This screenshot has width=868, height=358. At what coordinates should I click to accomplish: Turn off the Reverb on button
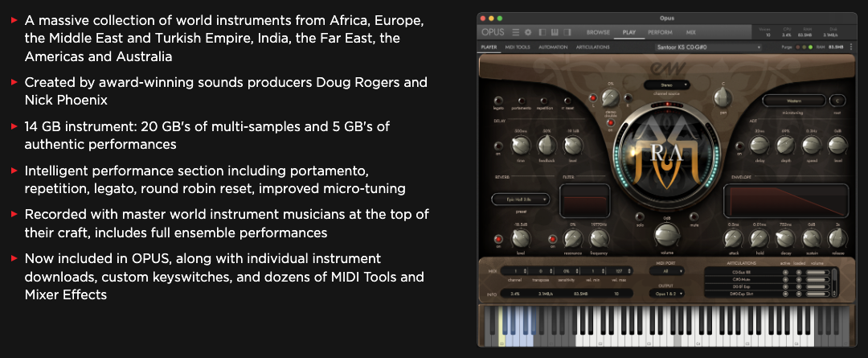(x=498, y=239)
